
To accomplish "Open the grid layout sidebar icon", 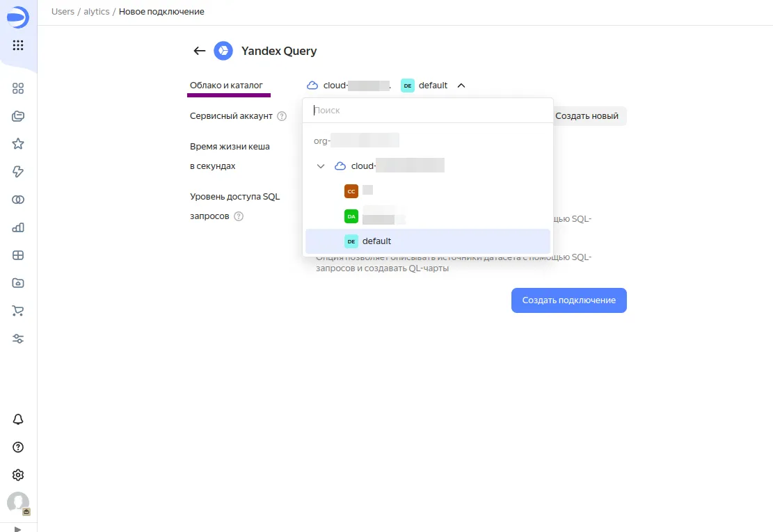I will pos(18,255).
